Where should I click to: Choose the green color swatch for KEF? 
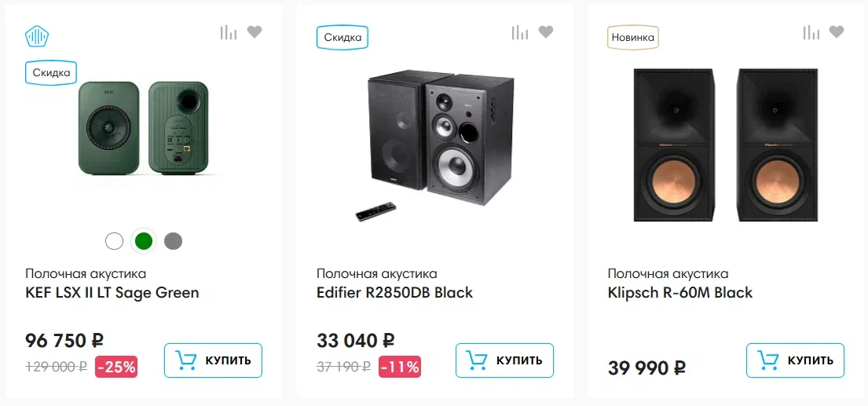pos(143,241)
